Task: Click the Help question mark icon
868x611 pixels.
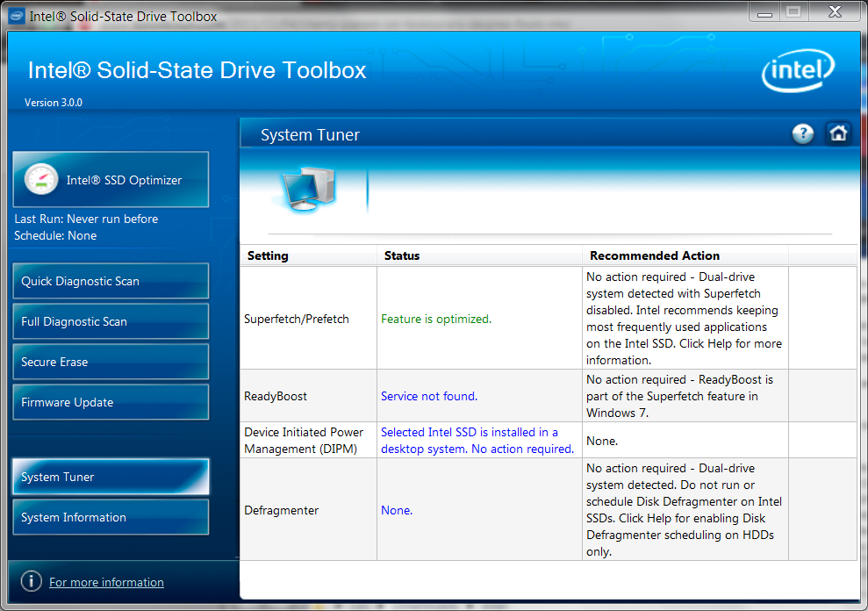Action: click(803, 133)
